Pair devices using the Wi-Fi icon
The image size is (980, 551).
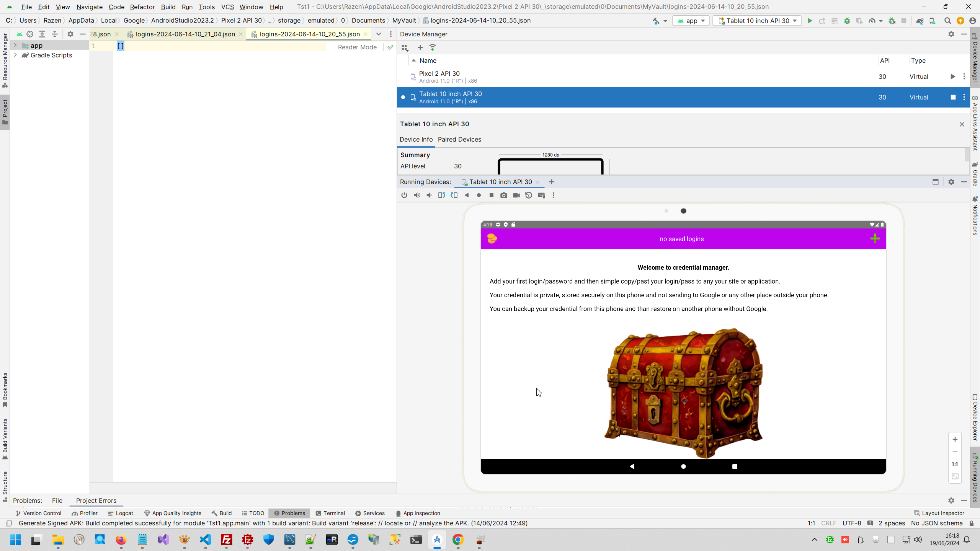pos(433,47)
